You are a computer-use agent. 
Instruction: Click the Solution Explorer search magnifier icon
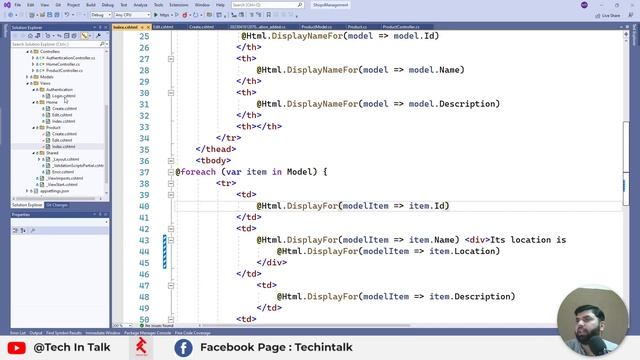tap(102, 44)
